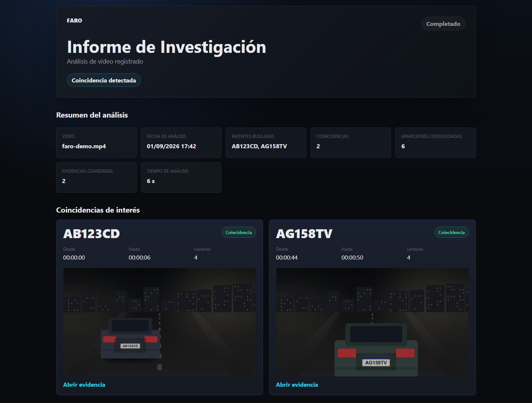Click the Evidencias guardadas summary card
Image resolution: width=532 pixels, height=403 pixels.
pyautogui.click(x=96, y=177)
